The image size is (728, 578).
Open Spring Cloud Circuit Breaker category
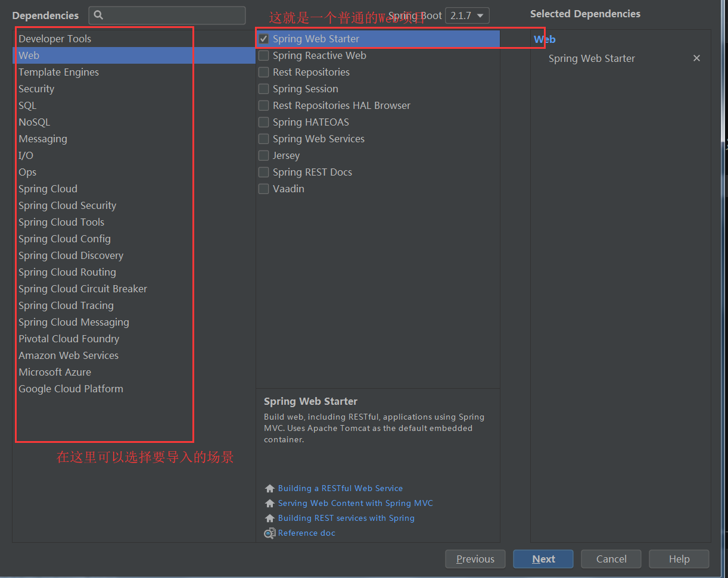click(x=134, y=289)
